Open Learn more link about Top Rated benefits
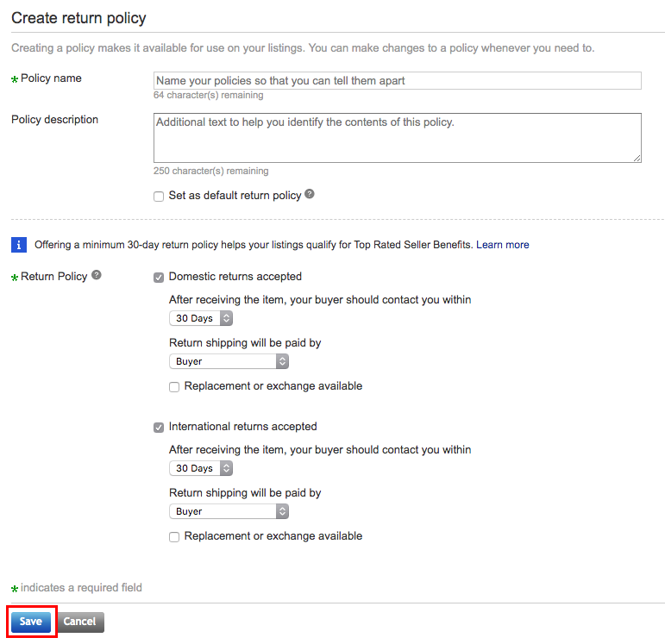The height and width of the screenshot is (644, 665). 503,245
